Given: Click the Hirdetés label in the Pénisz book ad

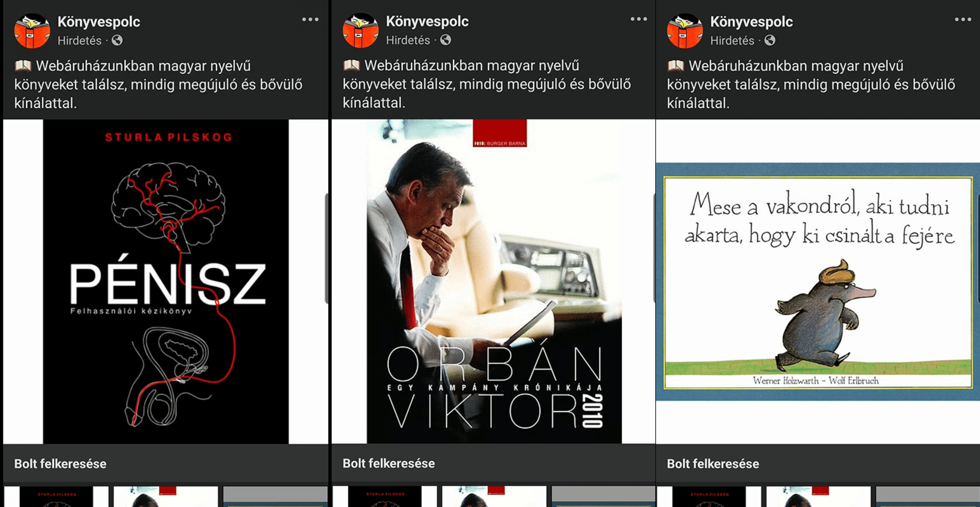Looking at the screenshot, I should 80,41.
